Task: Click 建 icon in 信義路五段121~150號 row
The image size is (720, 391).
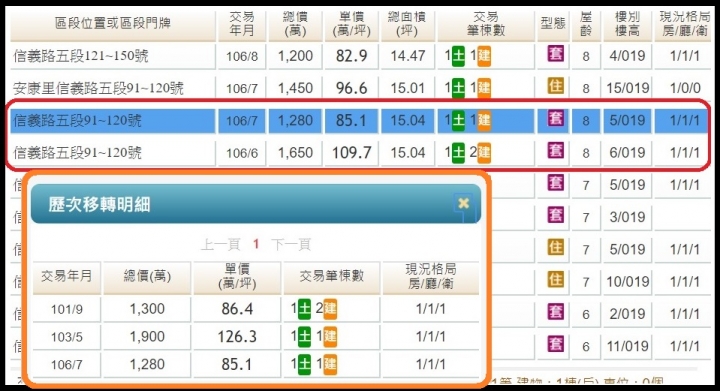Action: click(x=484, y=56)
